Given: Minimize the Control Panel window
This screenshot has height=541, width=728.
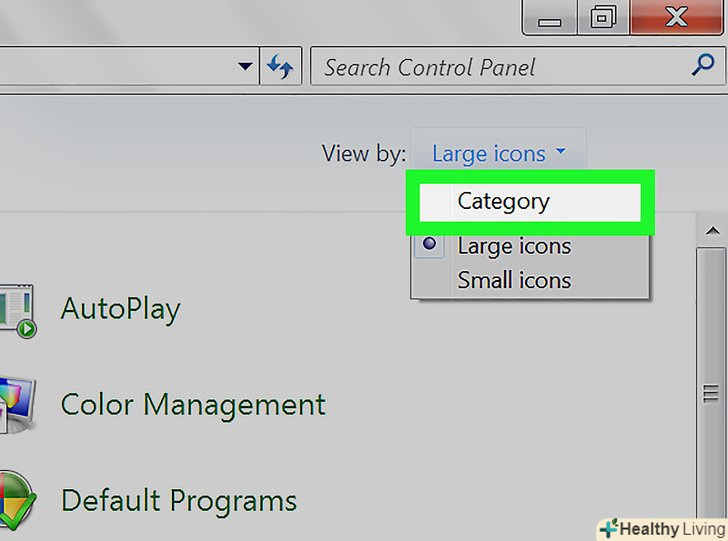Looking at the screenshot, I should pos(550,18).
